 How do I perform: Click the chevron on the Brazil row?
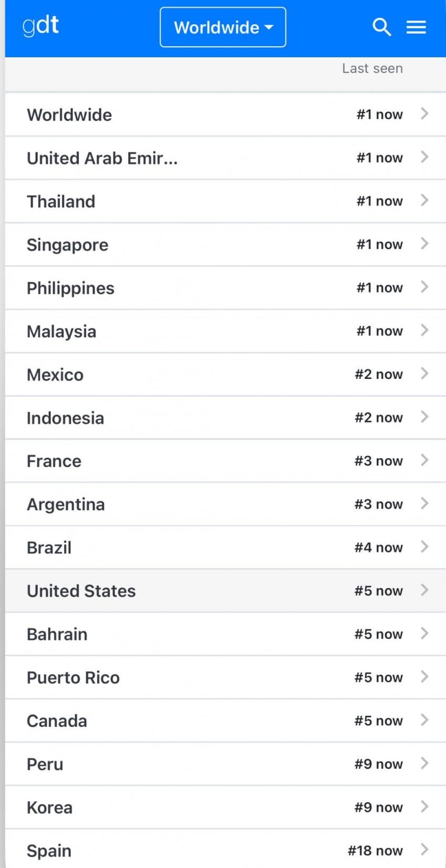click(424, 547)
